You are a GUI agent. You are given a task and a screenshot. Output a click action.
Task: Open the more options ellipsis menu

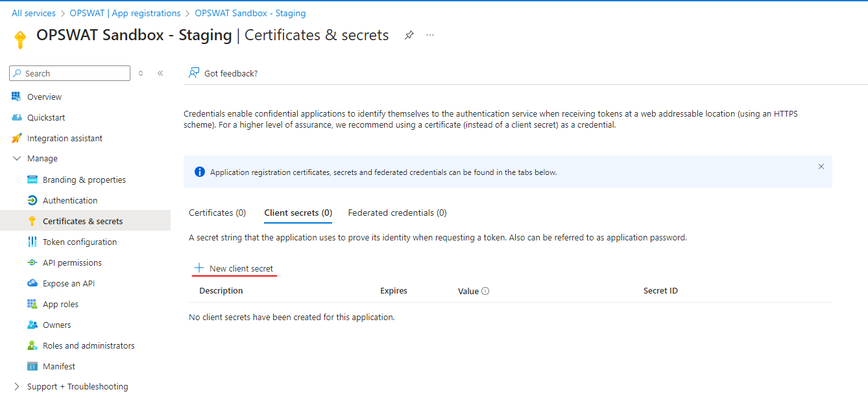click(x=430, y=35)
